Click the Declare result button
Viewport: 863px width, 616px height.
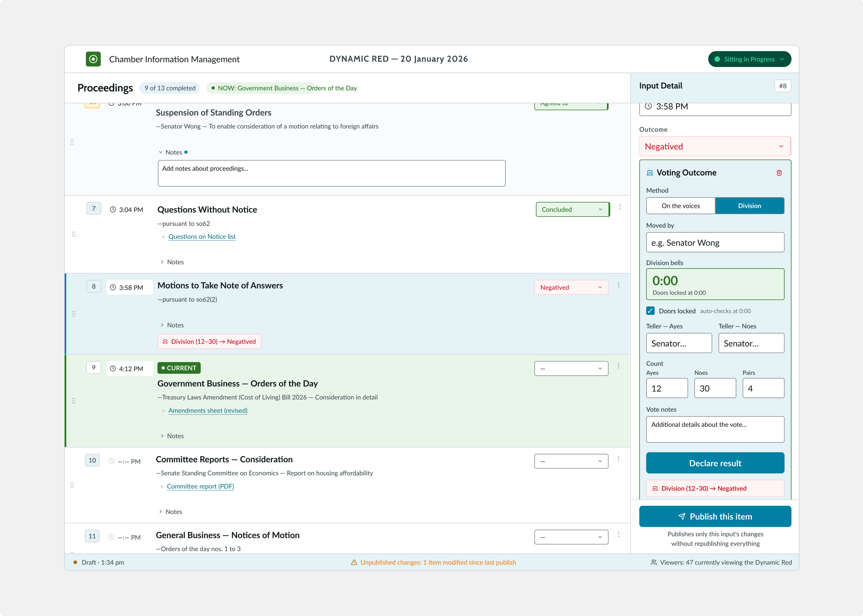(715, 463)
